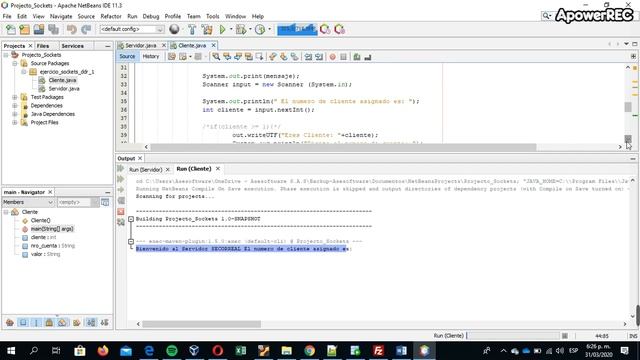Select Cliente.java in the project tree
The image size is (640, 360).
click(62, 80)
